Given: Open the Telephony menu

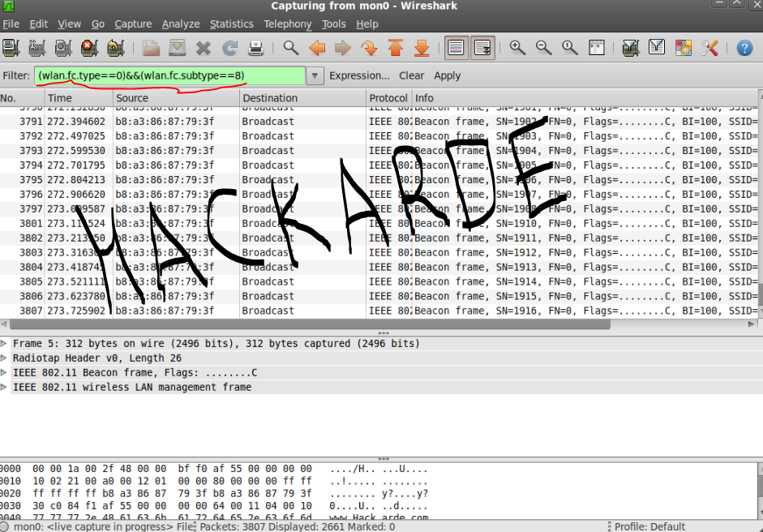Looking at the screenshot, I should tap(288, 24).
